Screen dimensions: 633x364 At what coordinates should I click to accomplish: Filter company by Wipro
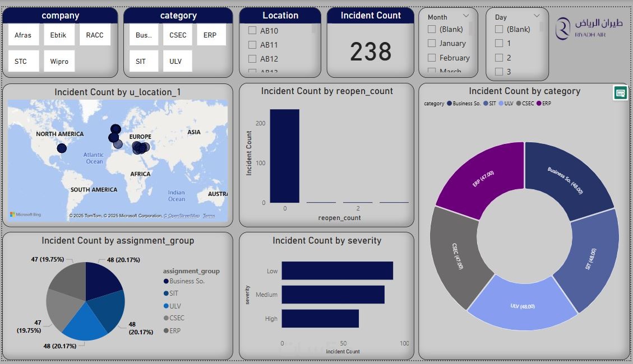pyautogui.click(x=59, y=61)
